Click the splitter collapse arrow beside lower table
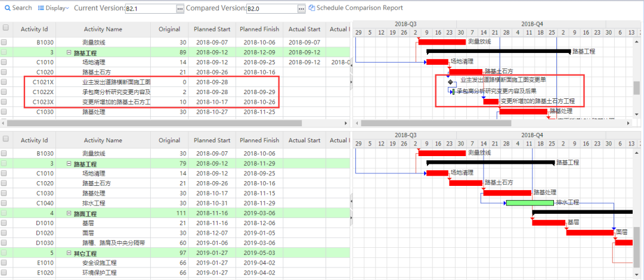Viewport: 644px width, 280px height. 351,200
